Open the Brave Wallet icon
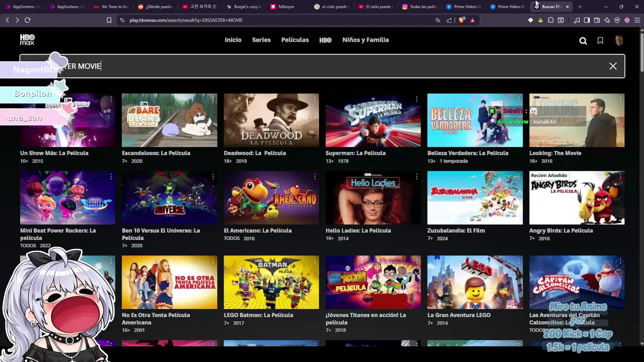 click(x=597, y=20)
